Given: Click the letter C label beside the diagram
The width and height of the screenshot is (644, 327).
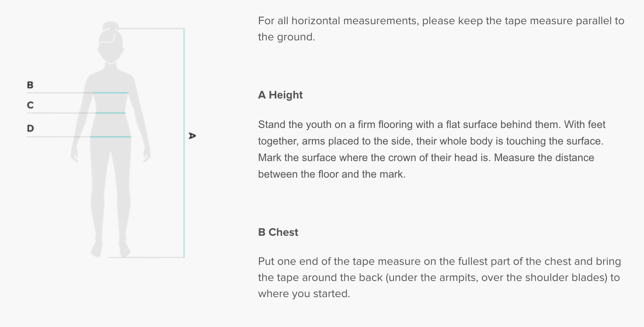Looking at the screenshot, I should pos(30,105).
